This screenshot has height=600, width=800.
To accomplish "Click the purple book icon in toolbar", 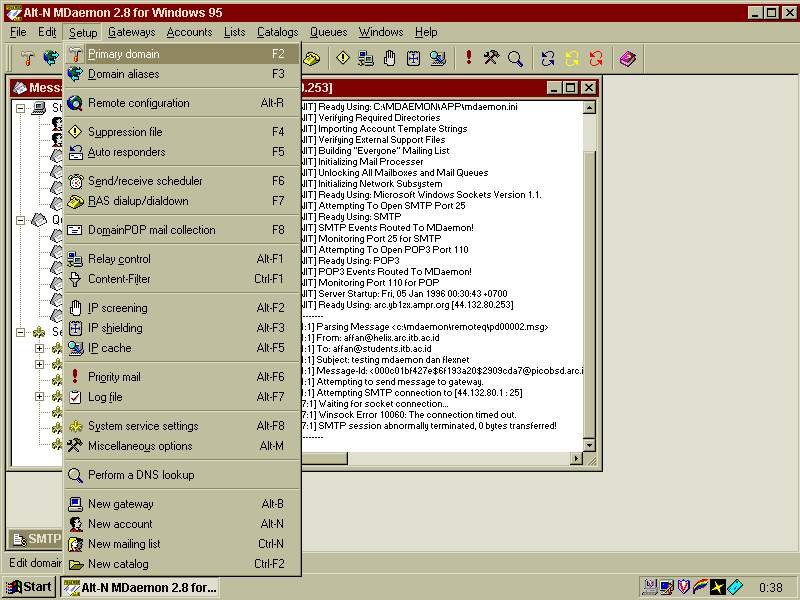I will click(627, 58).
